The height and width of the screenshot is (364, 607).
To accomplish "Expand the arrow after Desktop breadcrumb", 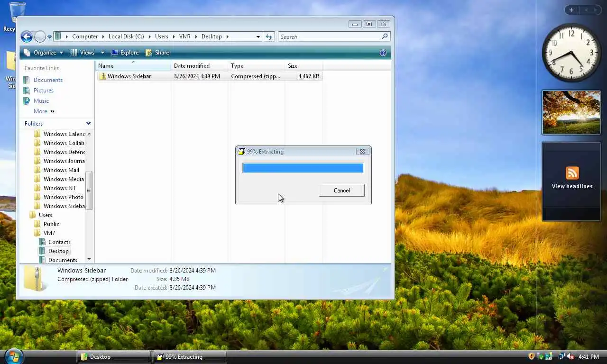I will click(x=228, y=36).
